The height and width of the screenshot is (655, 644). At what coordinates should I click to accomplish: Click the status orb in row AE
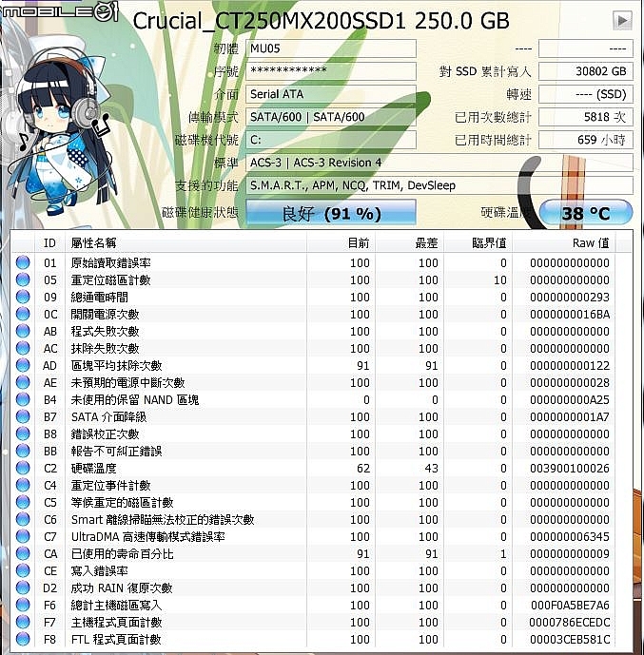click(x=23, y=382)
